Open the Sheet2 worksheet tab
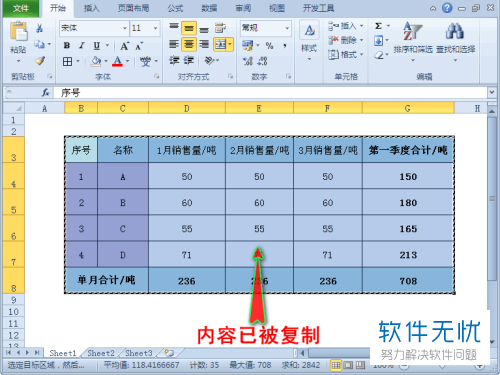 click(x=101, y=353)
